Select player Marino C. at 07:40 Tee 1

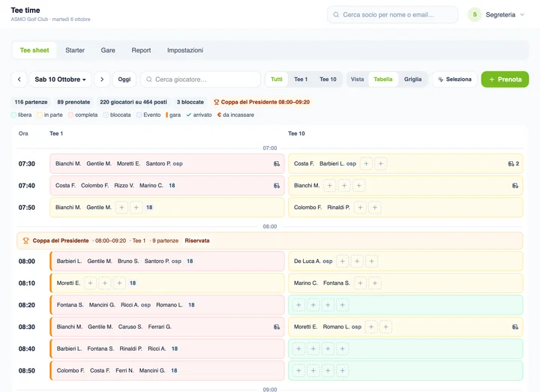pyautogui.click(x=151, y=185)
